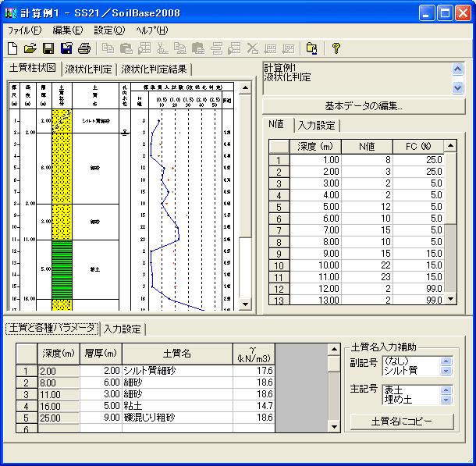476x466 pixels.
Task: Click N値 table scrollbar up arrow
Action: (x=450, y=146)
